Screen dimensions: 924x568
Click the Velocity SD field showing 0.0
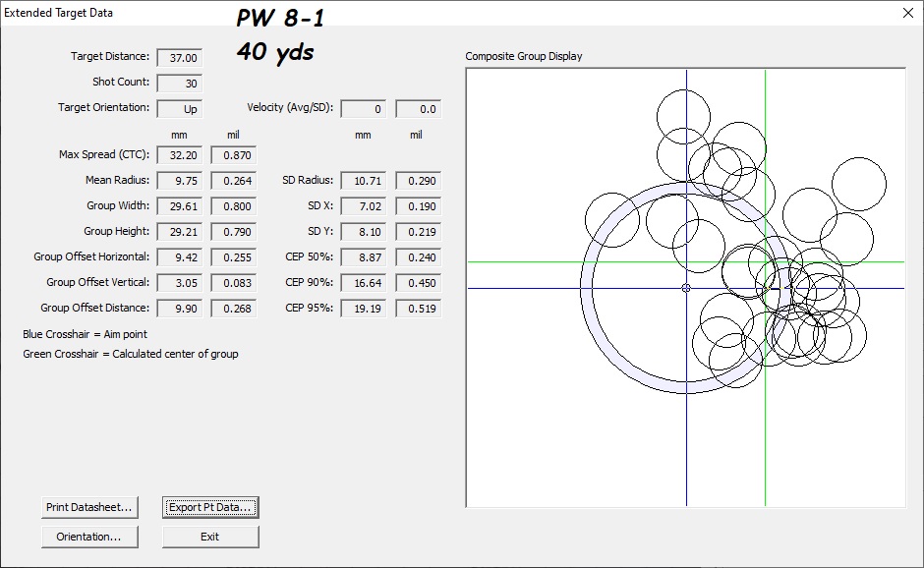click(x=419, y=109)
